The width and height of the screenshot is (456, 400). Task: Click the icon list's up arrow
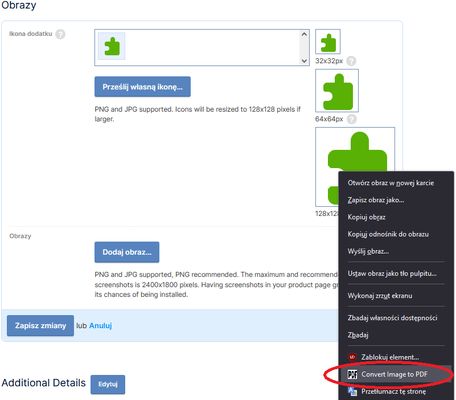pos(304,34)
